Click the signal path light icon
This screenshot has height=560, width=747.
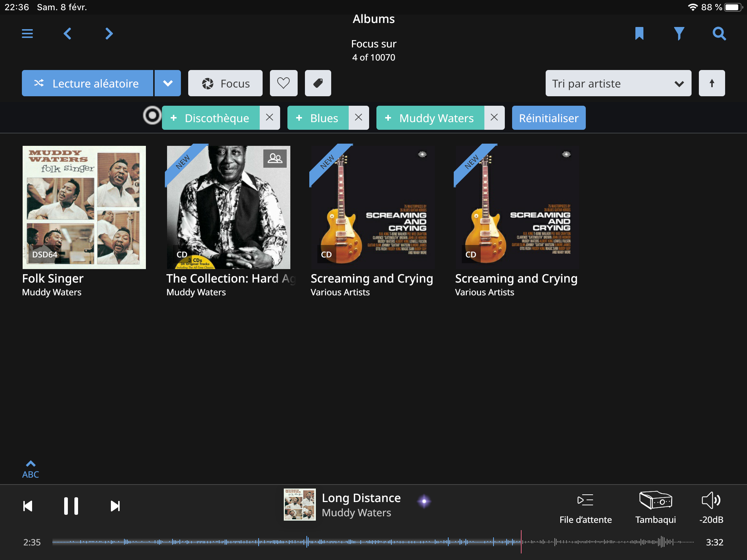click(x=424, y=501)
